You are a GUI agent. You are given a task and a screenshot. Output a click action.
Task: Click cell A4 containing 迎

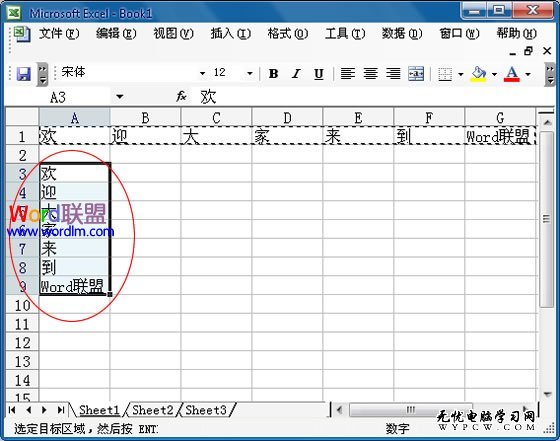(x=74, y=192)
